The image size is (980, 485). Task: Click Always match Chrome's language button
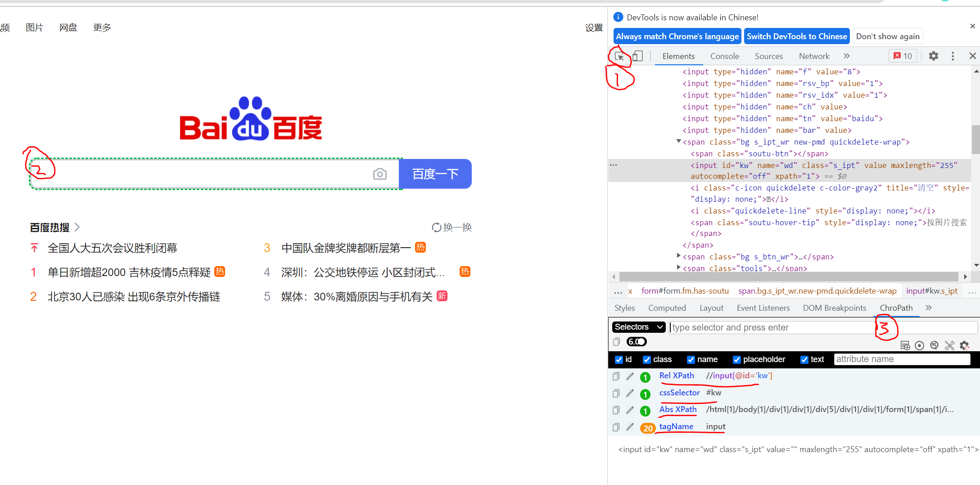tap(677, 36)
